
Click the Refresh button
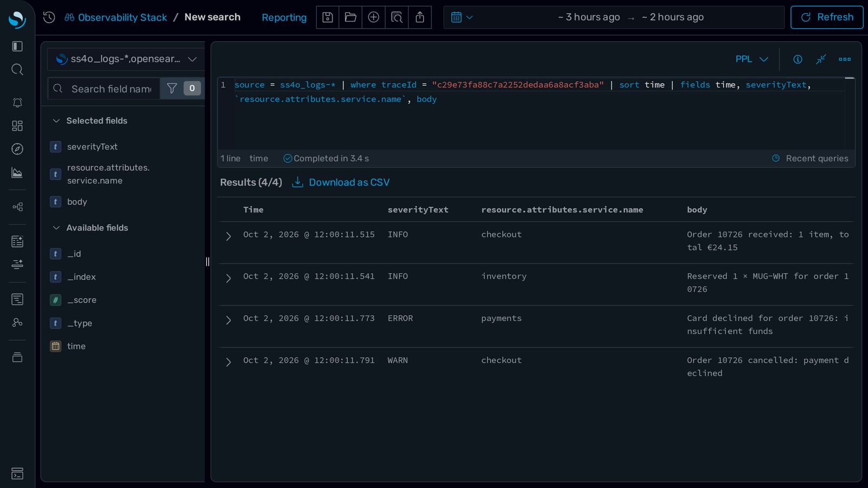[x=827, y=17]
